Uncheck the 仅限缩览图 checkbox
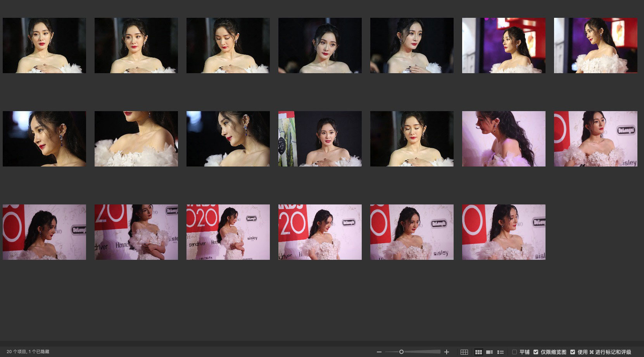The width and height of the screenshot is (644, 357). coord(536,352)
